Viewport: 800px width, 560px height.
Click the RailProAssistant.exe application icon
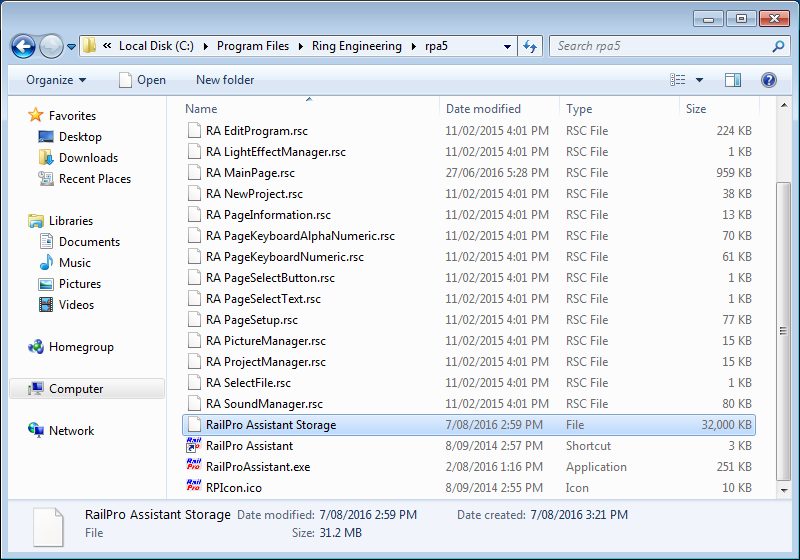pos(194,466)
